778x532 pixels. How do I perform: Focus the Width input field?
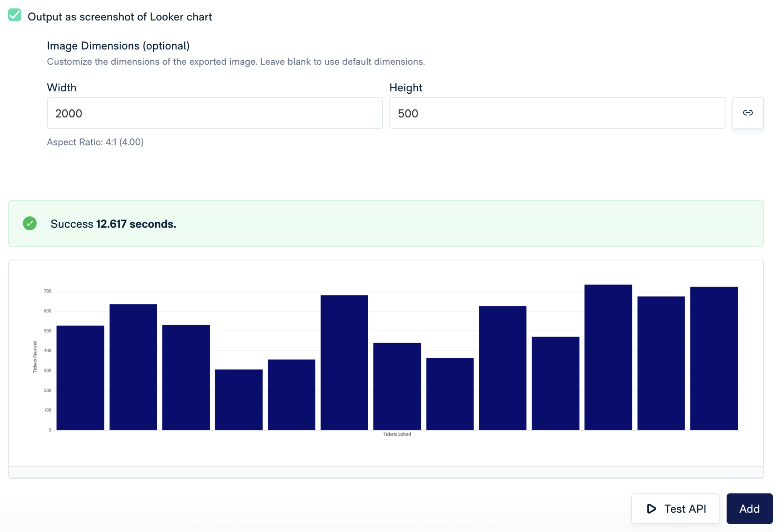click(214, 113)
